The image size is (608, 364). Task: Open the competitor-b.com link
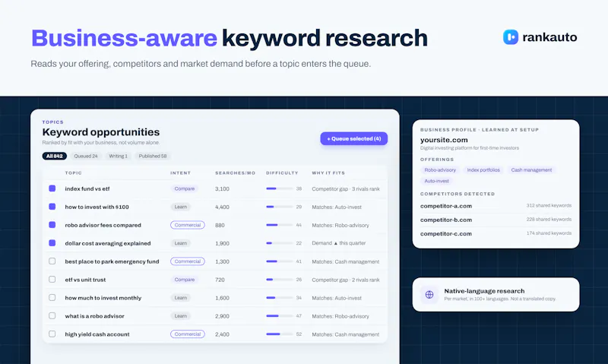[x=446, y=220]
